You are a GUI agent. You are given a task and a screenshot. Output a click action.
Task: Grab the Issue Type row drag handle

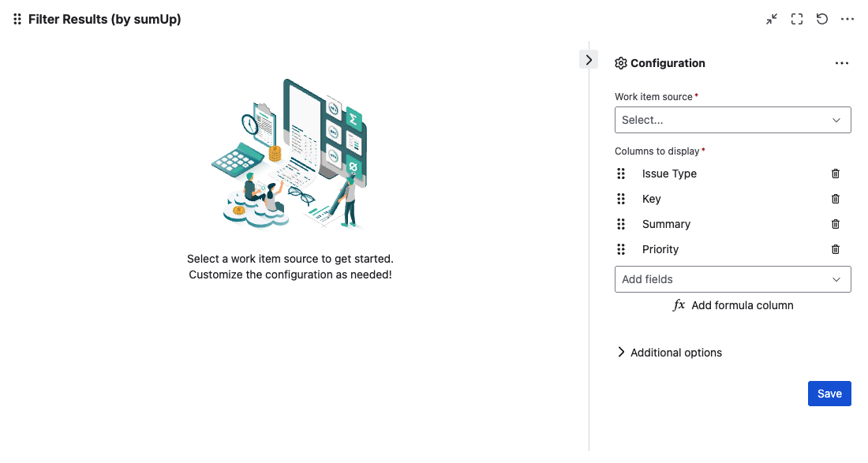621,174
